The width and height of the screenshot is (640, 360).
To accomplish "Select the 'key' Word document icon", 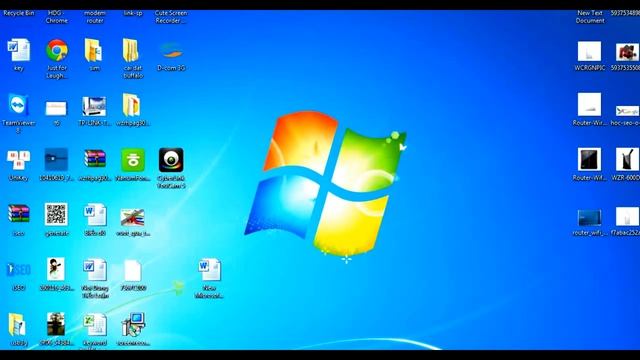I will pos(18,50).
